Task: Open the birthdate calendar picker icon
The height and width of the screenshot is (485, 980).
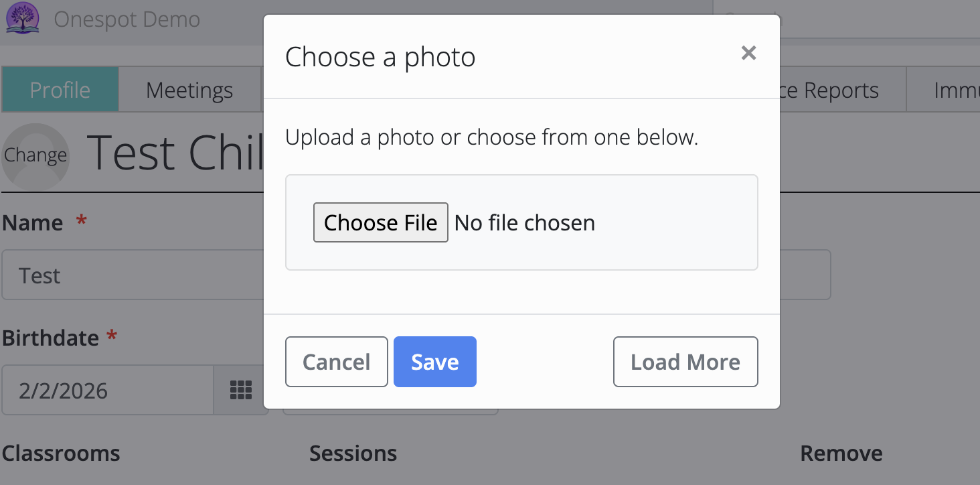Action: [240, 390]
